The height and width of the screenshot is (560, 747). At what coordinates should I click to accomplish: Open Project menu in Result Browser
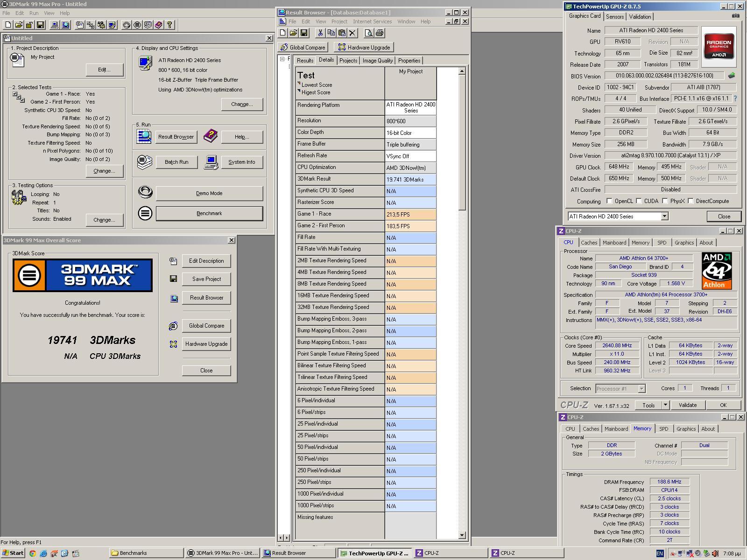(339, 21)
